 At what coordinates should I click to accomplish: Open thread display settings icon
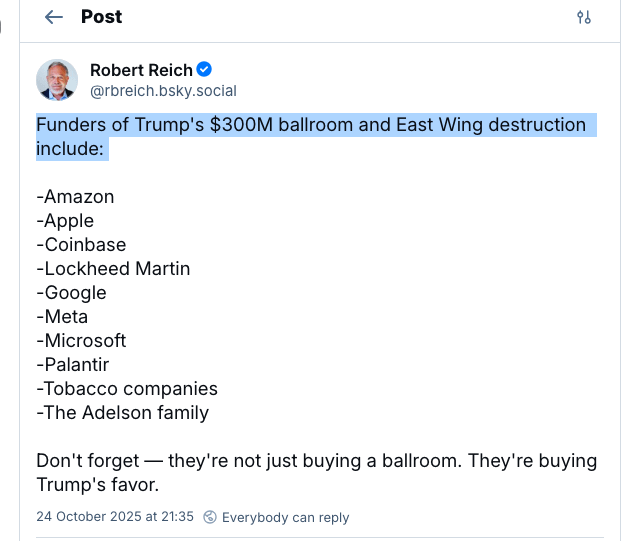(x=584, y=17)
